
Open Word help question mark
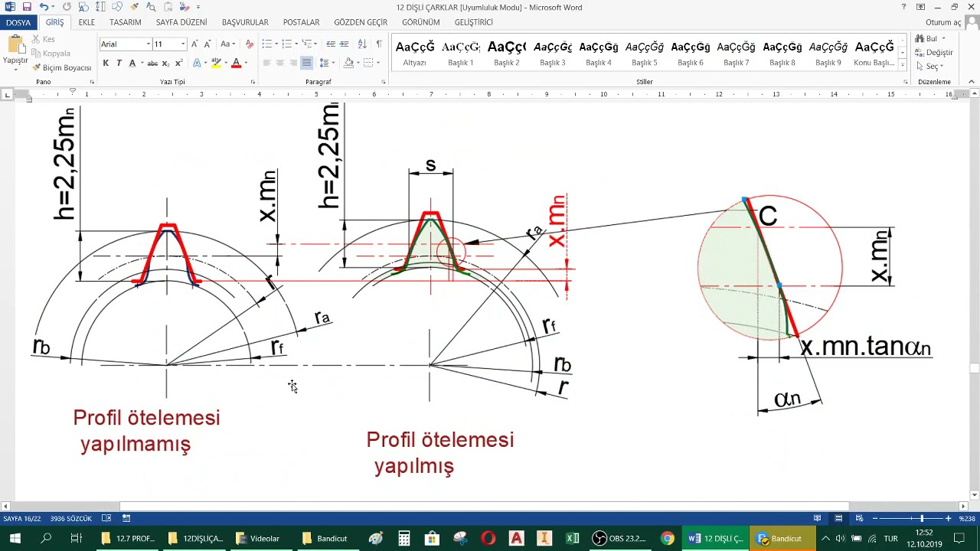click(903, 7)
